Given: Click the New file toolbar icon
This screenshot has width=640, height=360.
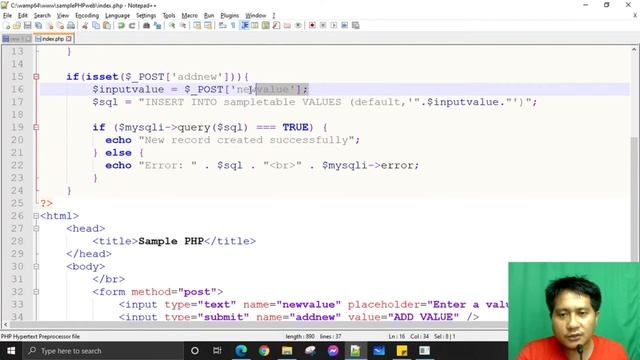Looking at the screenshot, I should tap(7, 25).
